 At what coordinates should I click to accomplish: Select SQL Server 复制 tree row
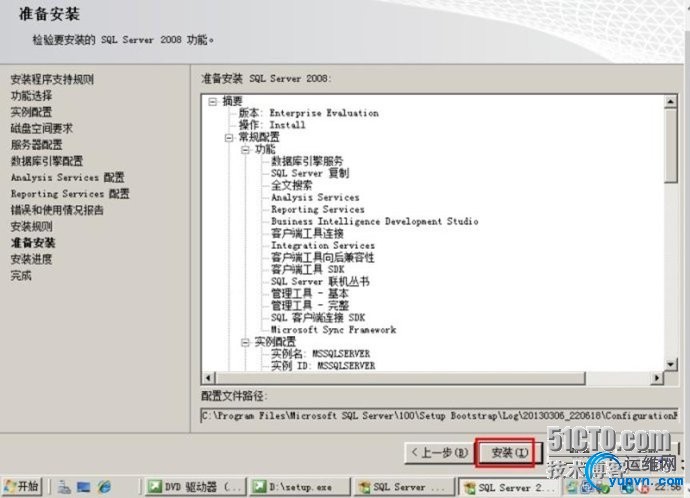310,173
